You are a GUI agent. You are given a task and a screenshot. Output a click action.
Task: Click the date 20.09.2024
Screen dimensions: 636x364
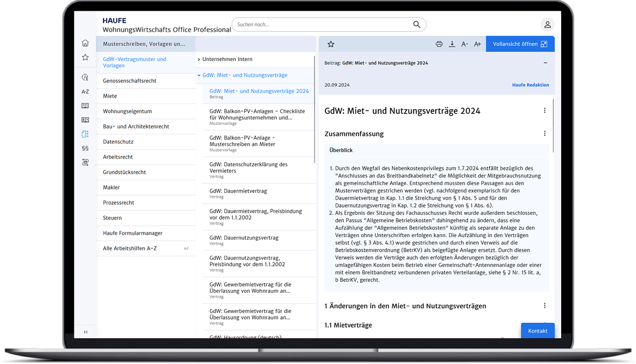click(337, 85)
